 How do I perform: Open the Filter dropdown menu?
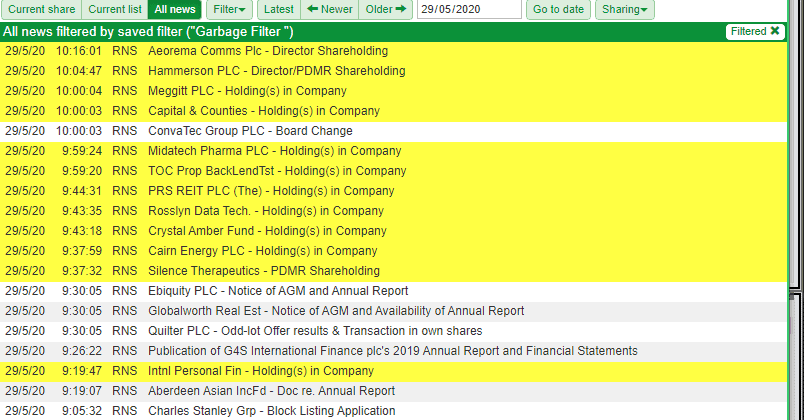229,9
